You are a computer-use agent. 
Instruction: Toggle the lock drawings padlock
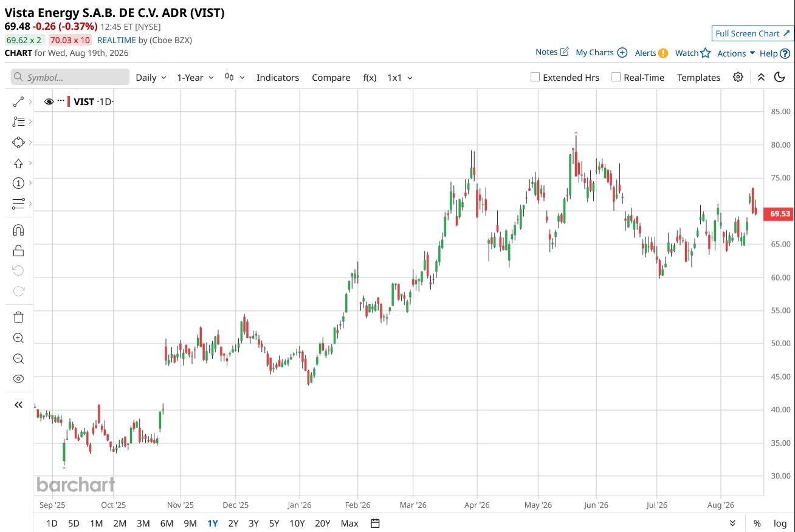point(18,250)
